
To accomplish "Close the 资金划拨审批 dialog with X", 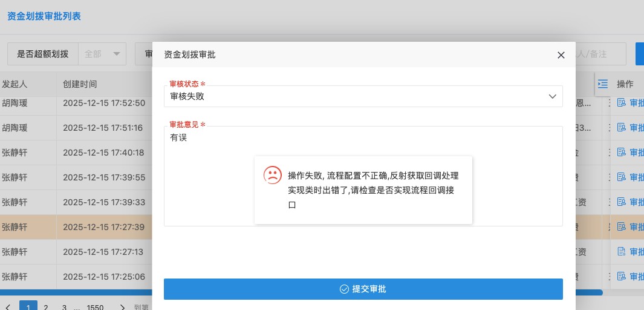I will 561,55.
